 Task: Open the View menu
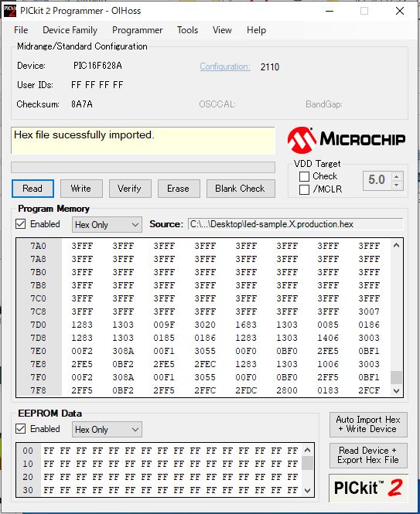tap(222, 30)
